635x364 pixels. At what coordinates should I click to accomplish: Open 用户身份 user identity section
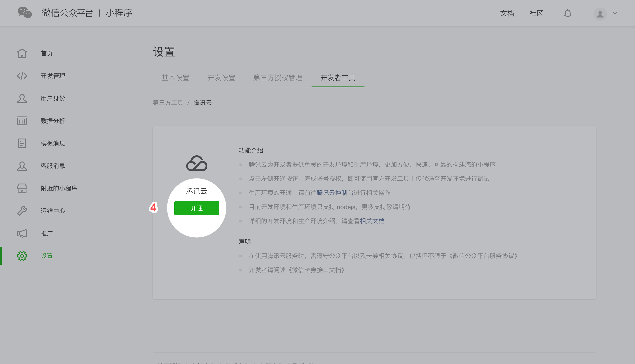point(22,98)
